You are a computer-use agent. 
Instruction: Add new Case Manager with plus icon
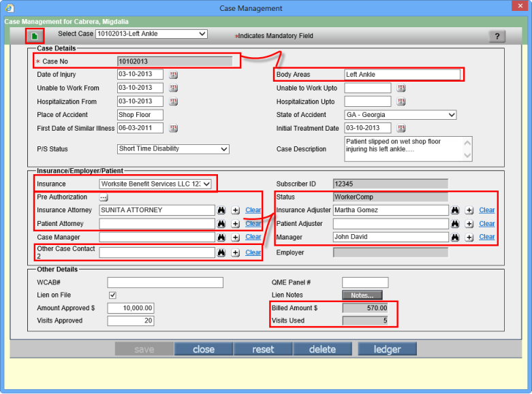click(x=236, y=237)
